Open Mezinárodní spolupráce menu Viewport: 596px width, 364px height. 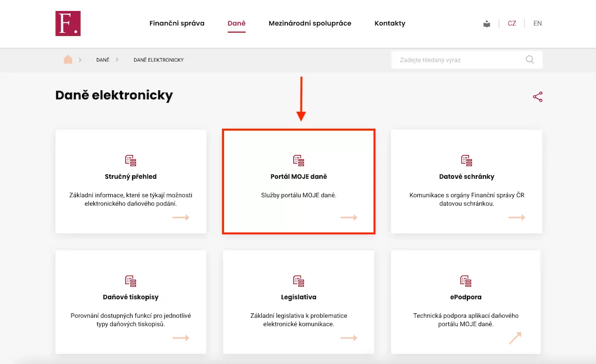point(310,23)
